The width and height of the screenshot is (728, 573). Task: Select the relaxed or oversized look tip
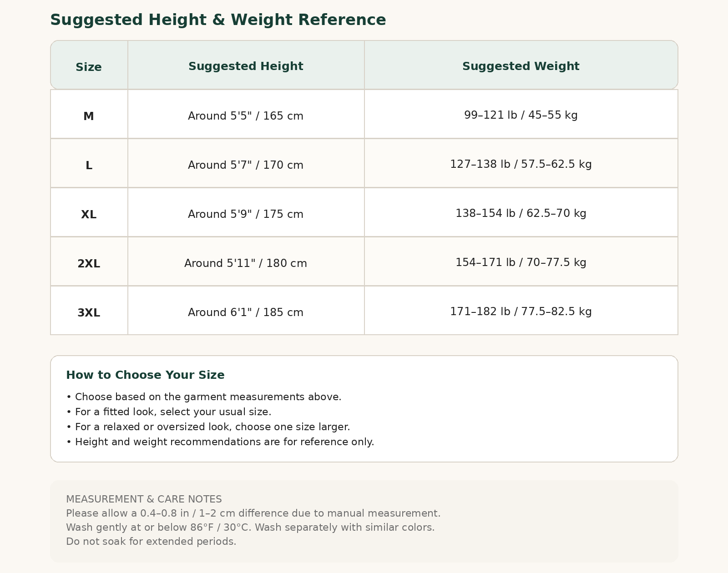[208, 427]
